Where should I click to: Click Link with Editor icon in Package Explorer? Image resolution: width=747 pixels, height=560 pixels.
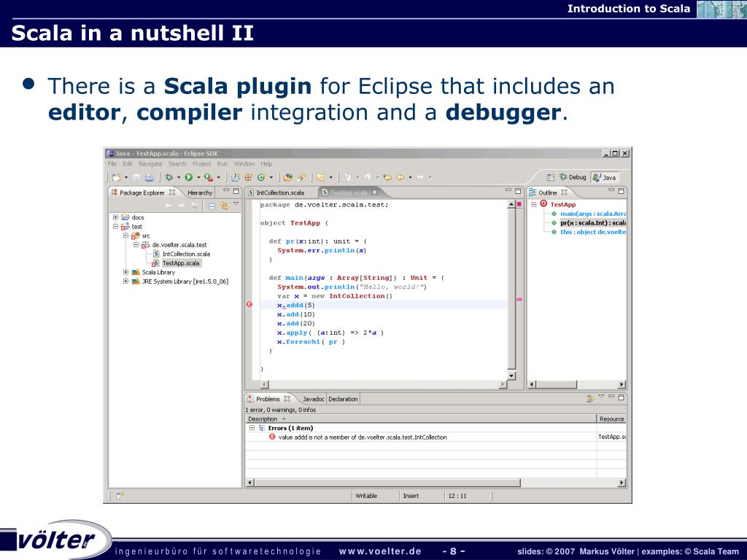pos(224,206)
